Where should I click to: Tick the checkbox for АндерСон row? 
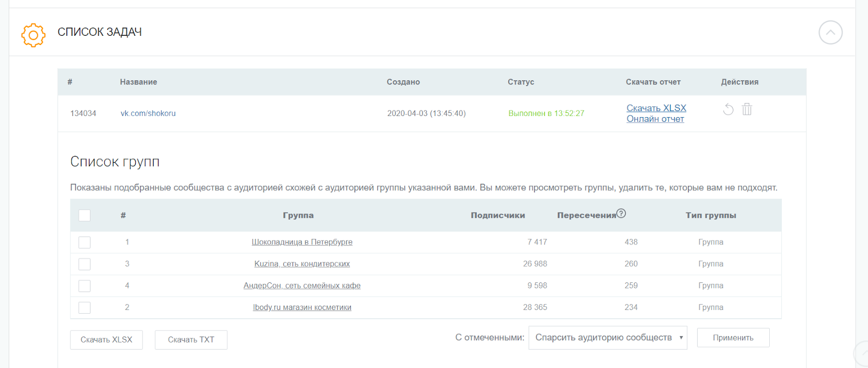pos(85,286)
